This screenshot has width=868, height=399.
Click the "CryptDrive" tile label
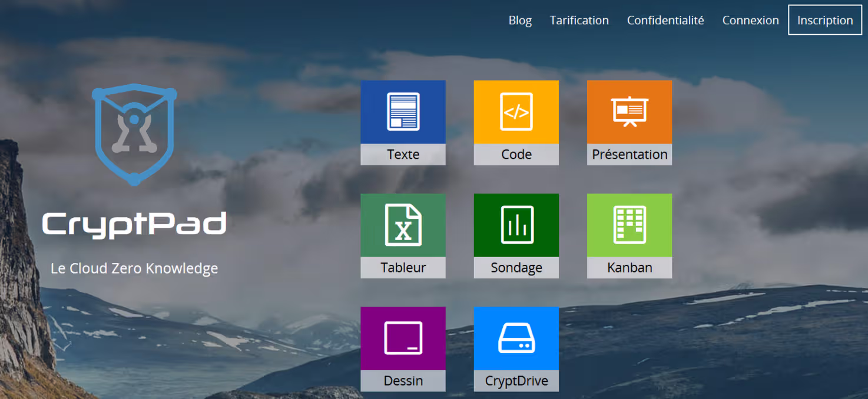click(516, 381)
